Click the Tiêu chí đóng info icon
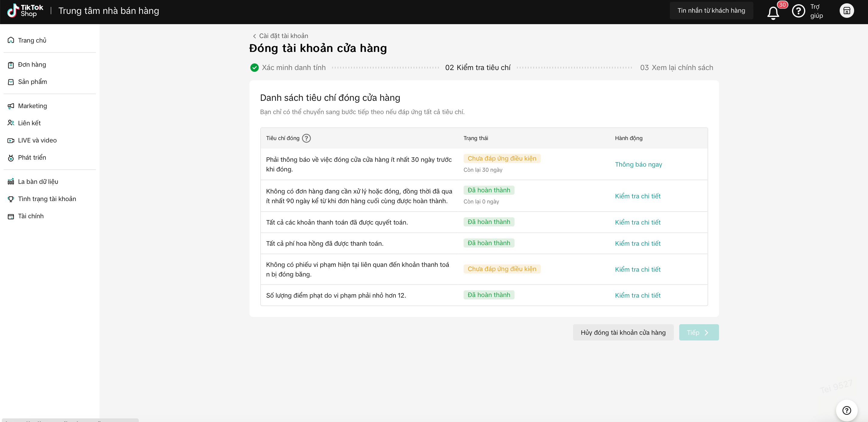The image size is (868, 422). pos(306,138)
